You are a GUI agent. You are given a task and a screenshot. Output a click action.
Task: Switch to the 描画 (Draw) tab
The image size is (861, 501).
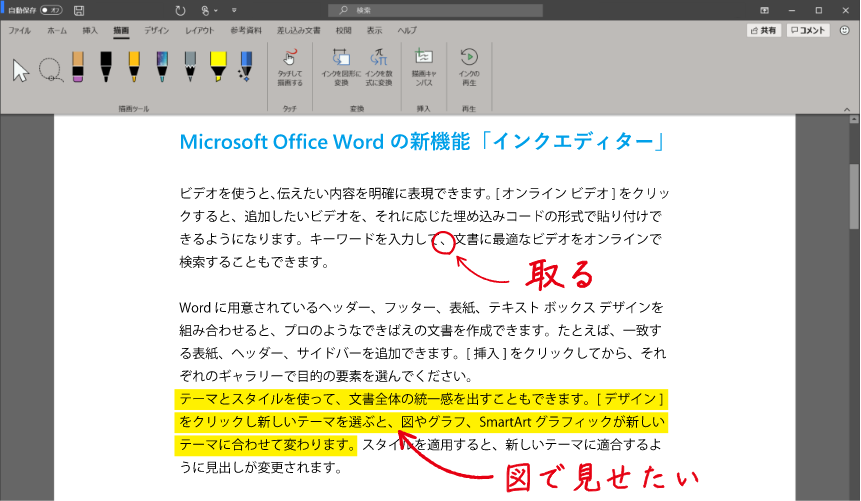point(121,31)
